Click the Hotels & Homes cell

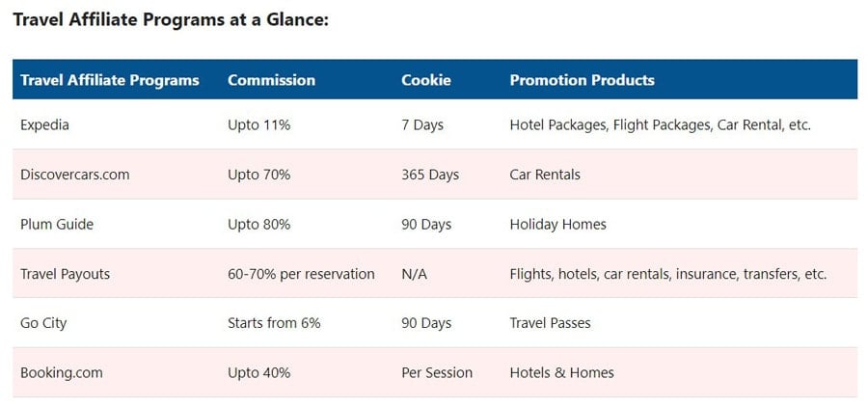point(562,372)
